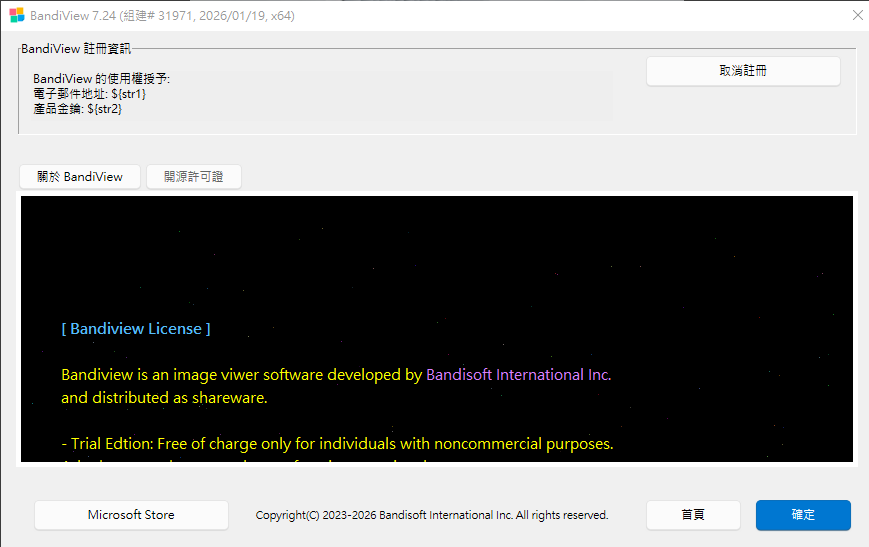This screenshot has height=547, width=869.
Task: Click the 電子郵件地址 registration line
Action: (x=90, y=93)
